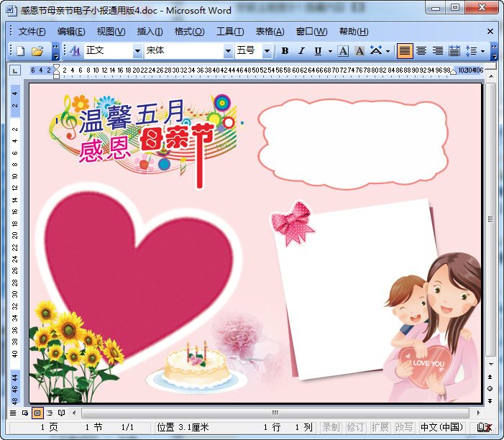Select Justify alignment button
The width and height of the screenshot is (504, 440).
coord(405,51)
